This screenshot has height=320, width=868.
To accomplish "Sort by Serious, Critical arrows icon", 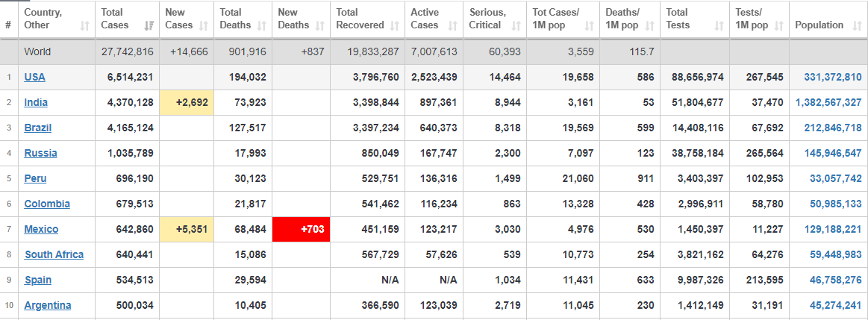I will [516, 25].
